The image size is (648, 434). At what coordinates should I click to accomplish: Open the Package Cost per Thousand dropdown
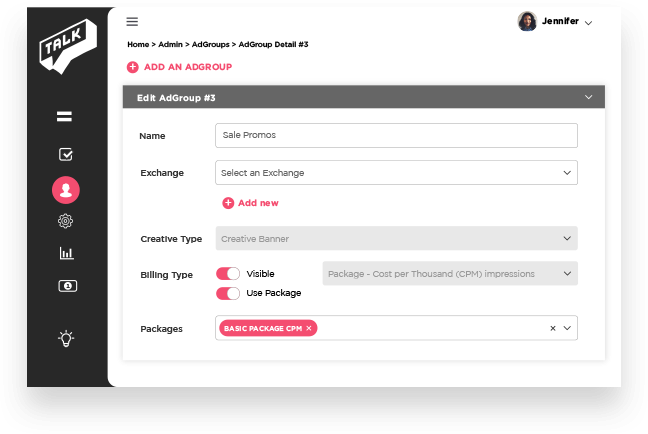click(x=450, y=274)
